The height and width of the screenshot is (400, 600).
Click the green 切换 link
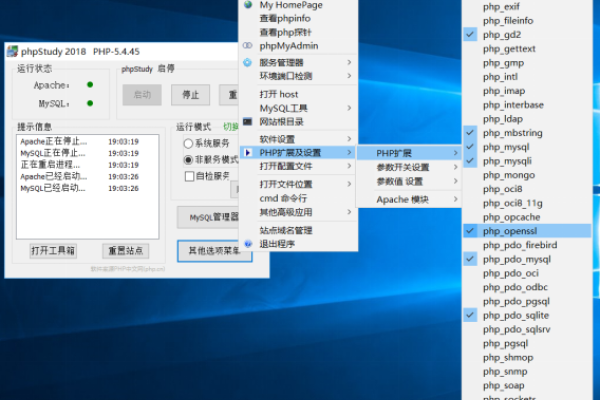[231, 127]
